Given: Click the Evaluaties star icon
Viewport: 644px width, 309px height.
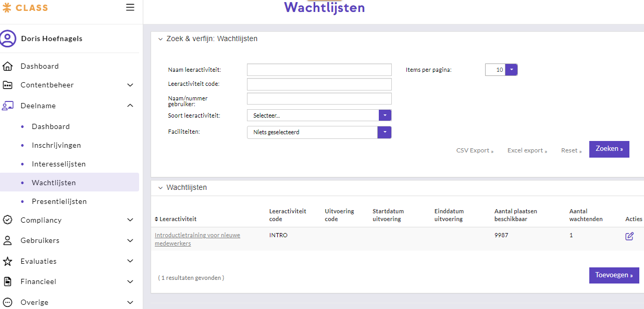Looking at the screenshot, I should click(x=8, y=261).
